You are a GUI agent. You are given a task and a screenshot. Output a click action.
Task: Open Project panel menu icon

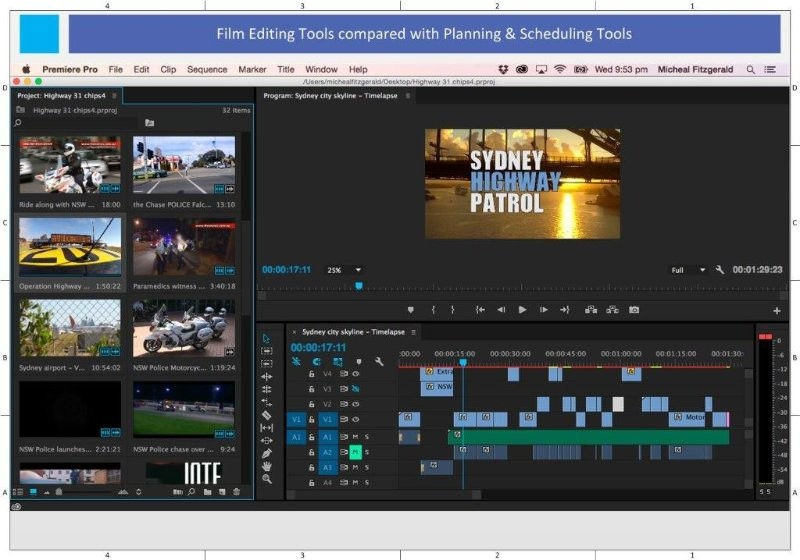coord(114,95)
